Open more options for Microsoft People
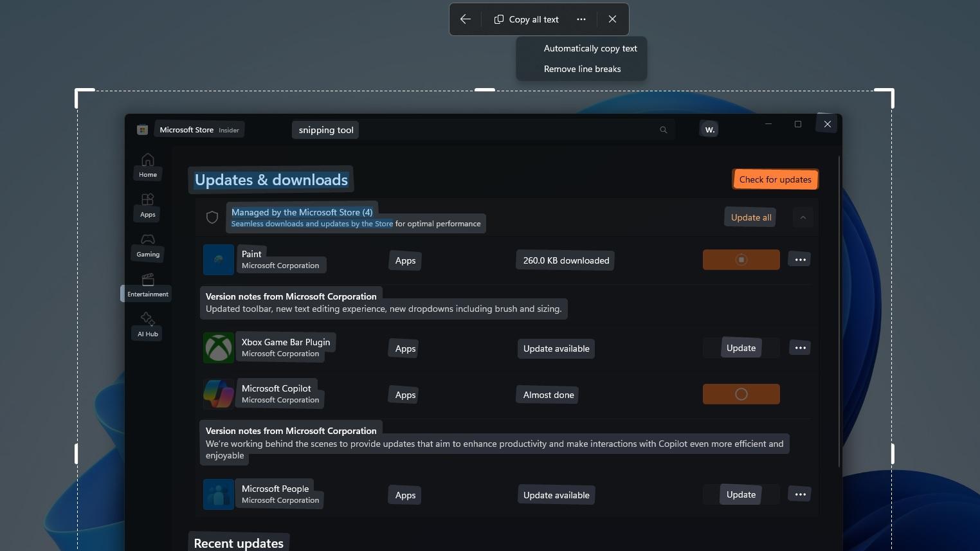The width and height of the screenshot is (980, 551). [800, 494]
